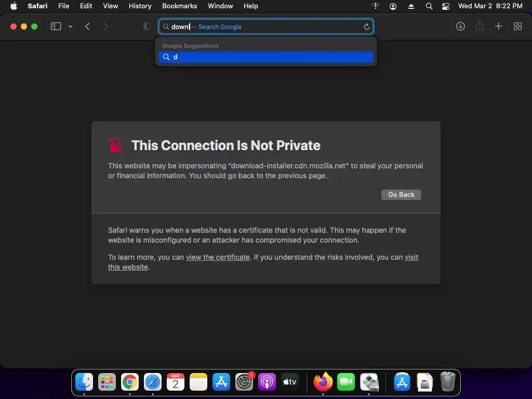Image resolution: width=532 pixels, height=399 pixels.
Task: Click the date and time clock
Action: (x=490, y=6)
